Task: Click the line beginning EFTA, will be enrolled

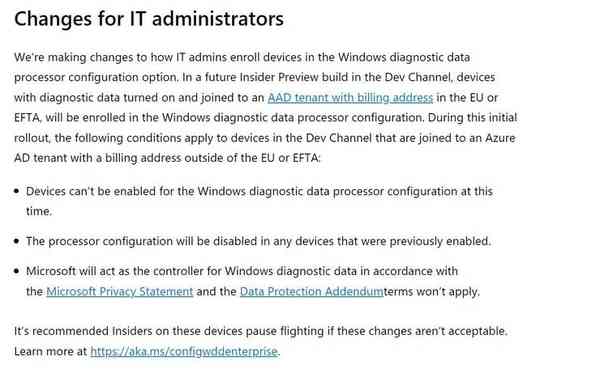Action: click(266, 117)
